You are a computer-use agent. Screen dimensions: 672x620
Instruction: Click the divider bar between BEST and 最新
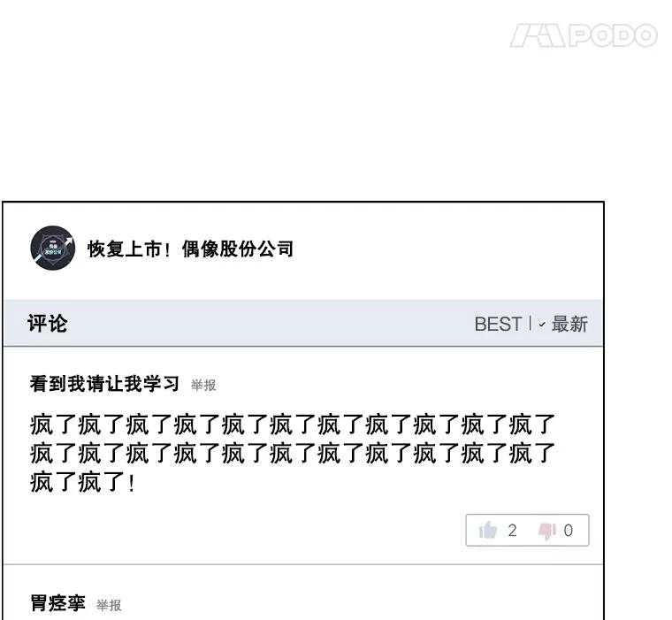[531, 324]
